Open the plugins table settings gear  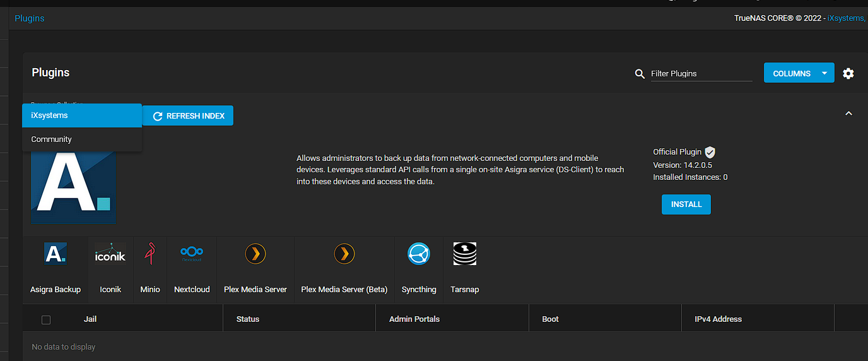(x=848, y=73)
